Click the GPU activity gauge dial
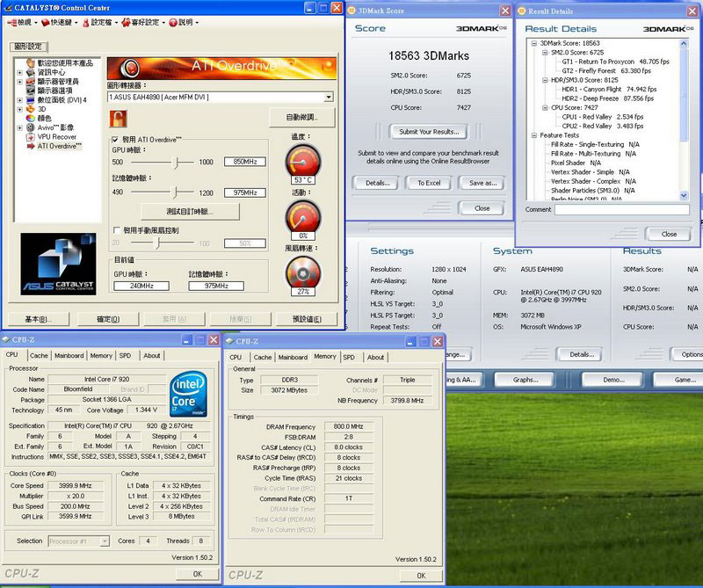Screen dimensions: 703x588 [302, 216]
